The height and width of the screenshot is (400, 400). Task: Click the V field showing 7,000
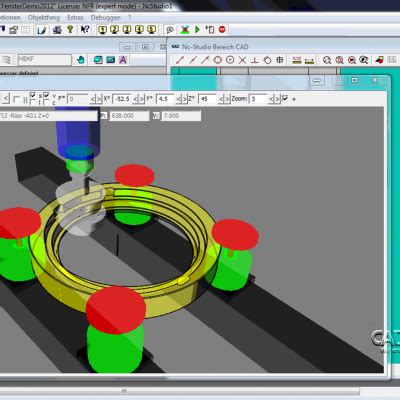(x=181, y=116)
